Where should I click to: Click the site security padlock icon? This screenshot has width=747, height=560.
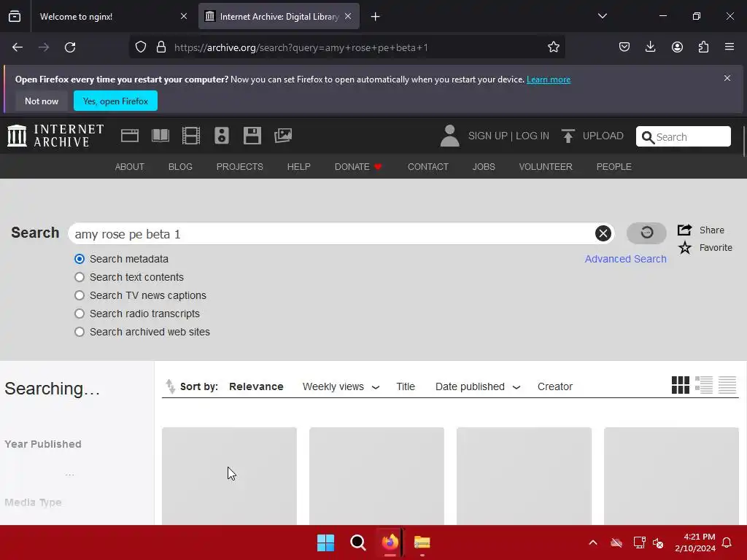click(x=161, y=47)
